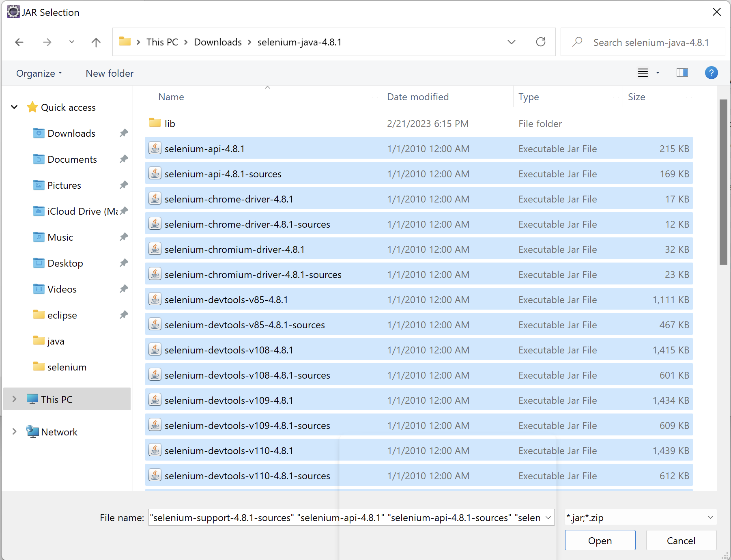Click jar icon of selenium-api-4.8.1
The width and height of the screenshot is (731, 560).
tap(155, 148)
